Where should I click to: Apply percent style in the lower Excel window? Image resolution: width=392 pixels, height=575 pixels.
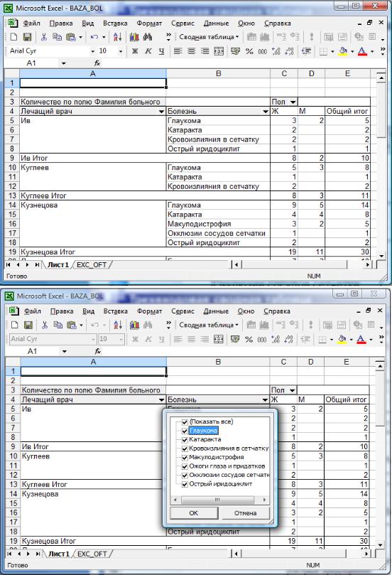click(249, 339)
